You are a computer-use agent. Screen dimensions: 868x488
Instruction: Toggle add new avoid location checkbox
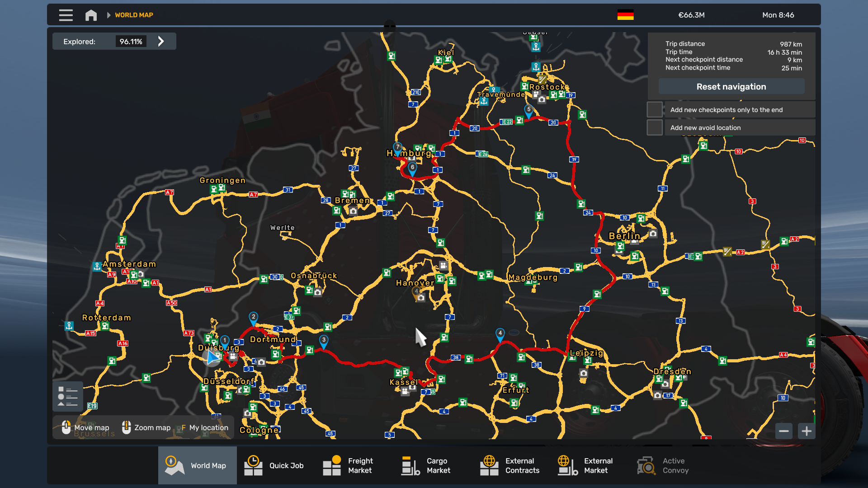pos(655,128)
